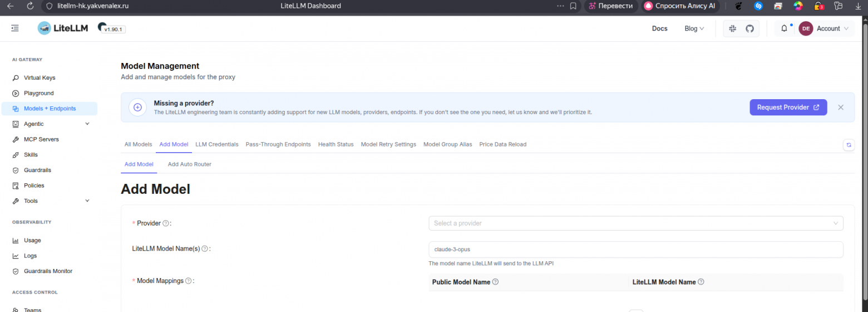The height and width of the screenshot is (312, 868).
Task: Bookmark the page with the bookmark icon
Action: coord(573,6)
